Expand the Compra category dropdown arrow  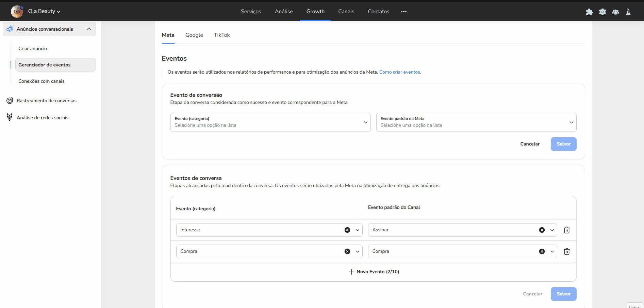[x=358, y=251]
